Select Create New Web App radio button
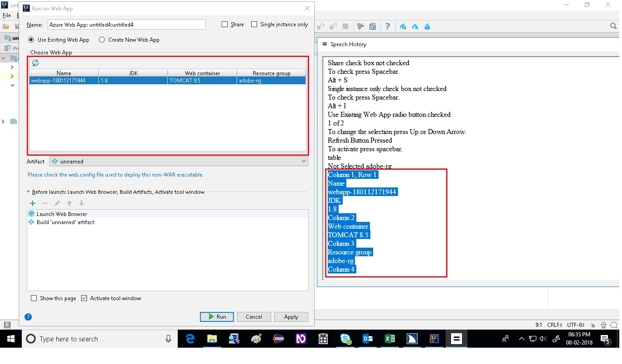Screen dimensions: 622x364 coord(102,39)
